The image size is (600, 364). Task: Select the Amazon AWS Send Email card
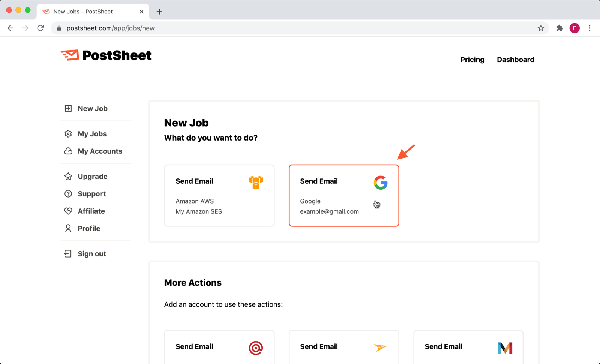[219, 196]
